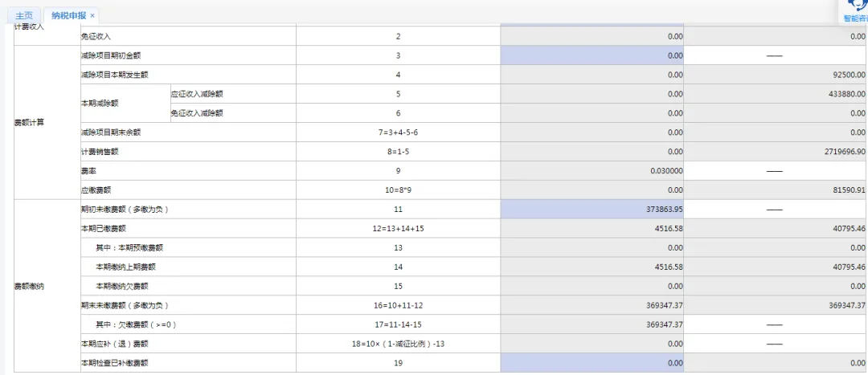Screen dimensions: 868x375
Task: Open the 智能咨询 assistant icon
Action: click(855, 8)
